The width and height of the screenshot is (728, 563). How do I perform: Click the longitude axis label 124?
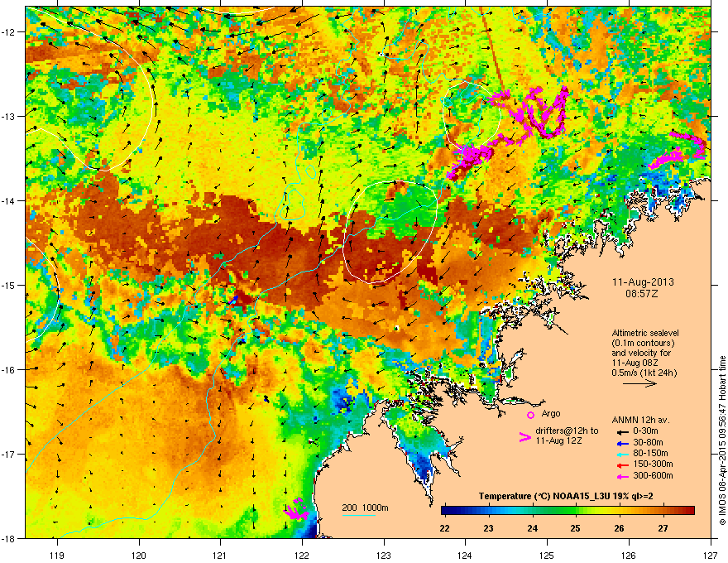click(465, 556)
